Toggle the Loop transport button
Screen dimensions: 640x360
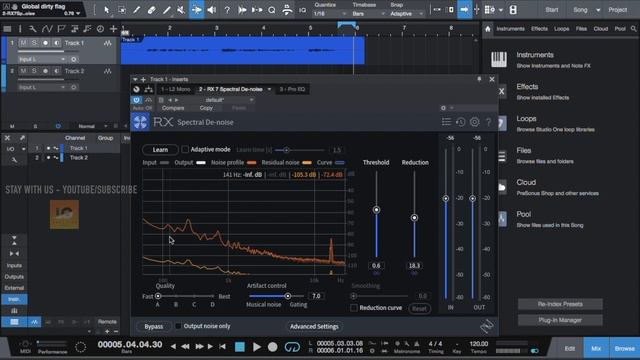(292, 347)
